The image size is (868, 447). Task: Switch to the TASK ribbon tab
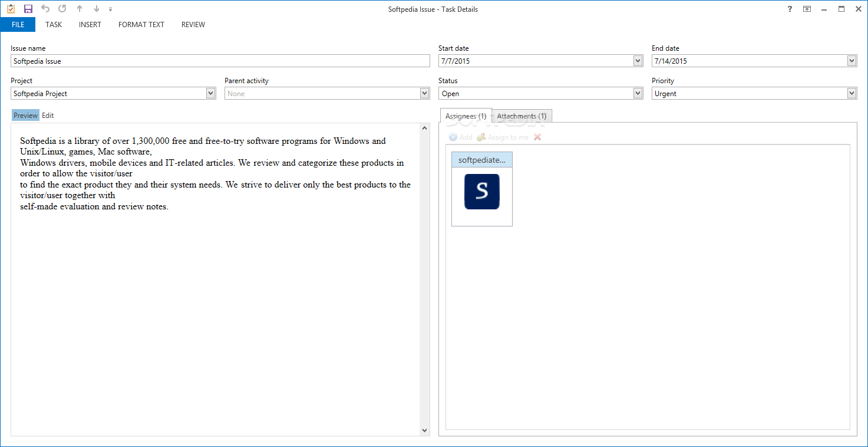pos(54,25)
